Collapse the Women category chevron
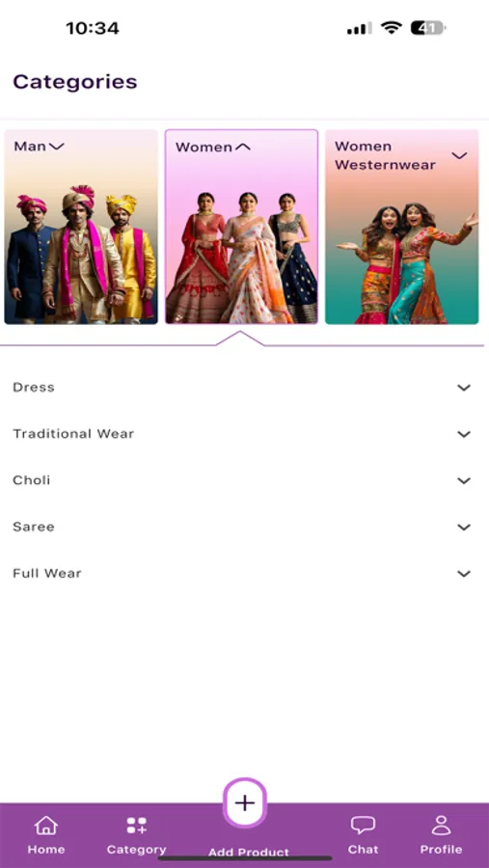The width and height of the screenshot is (489, 868). point(242,147)
